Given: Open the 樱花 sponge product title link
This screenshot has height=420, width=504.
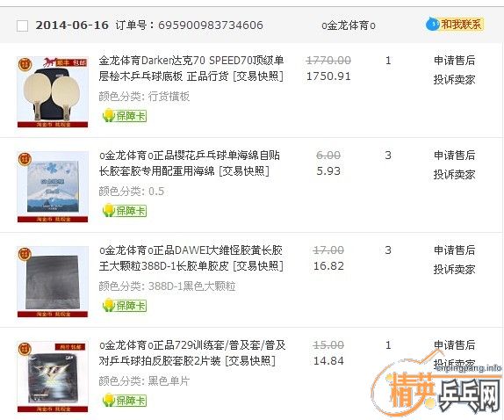Looking at the screenshot, I should 190,163.
